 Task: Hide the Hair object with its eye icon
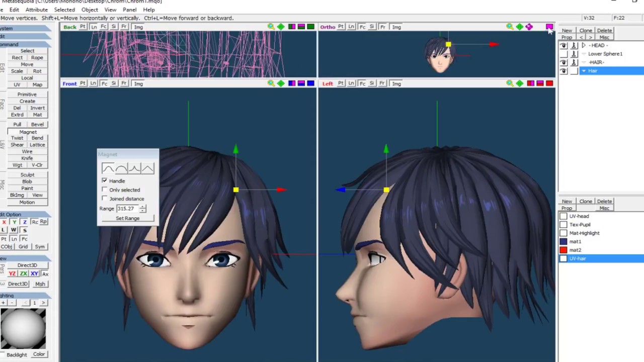pyautogui.click(x=563, y=70)
